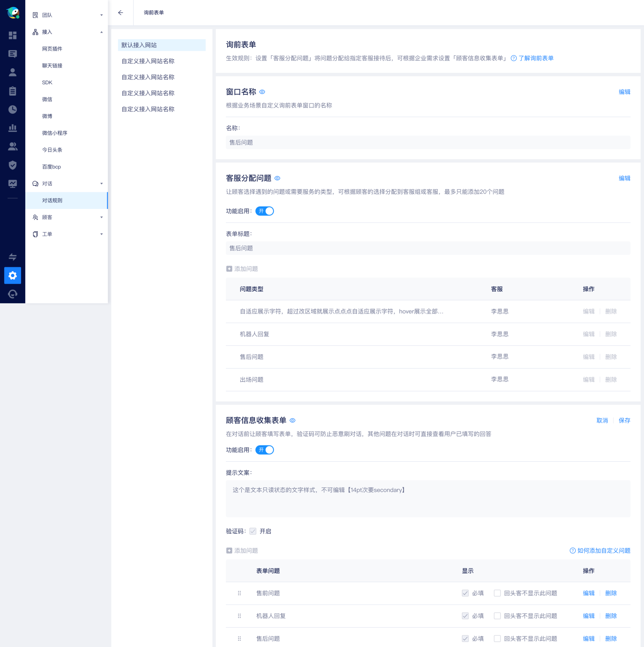Click the 团队 menu icon
644x647 pixels.
[x=35, y=15]
